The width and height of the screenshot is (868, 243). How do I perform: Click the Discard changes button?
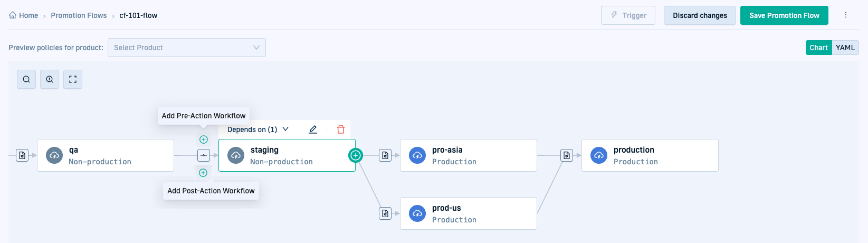tap(700, 15)
